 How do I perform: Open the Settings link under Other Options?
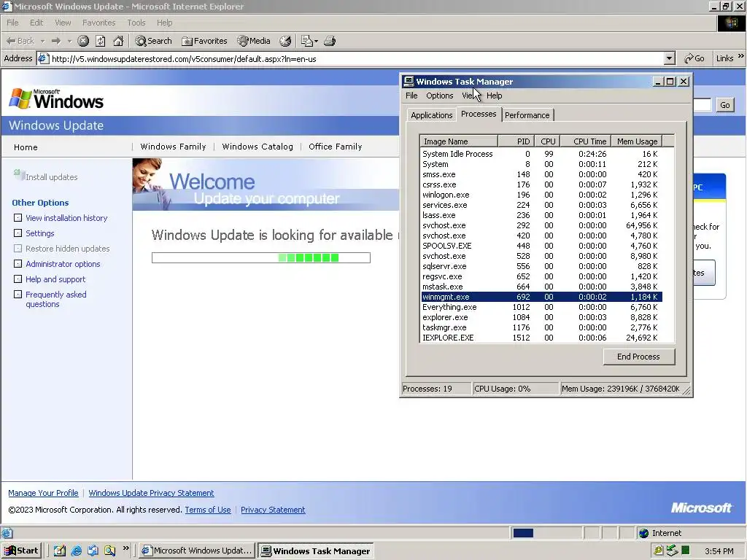(40, 233)
